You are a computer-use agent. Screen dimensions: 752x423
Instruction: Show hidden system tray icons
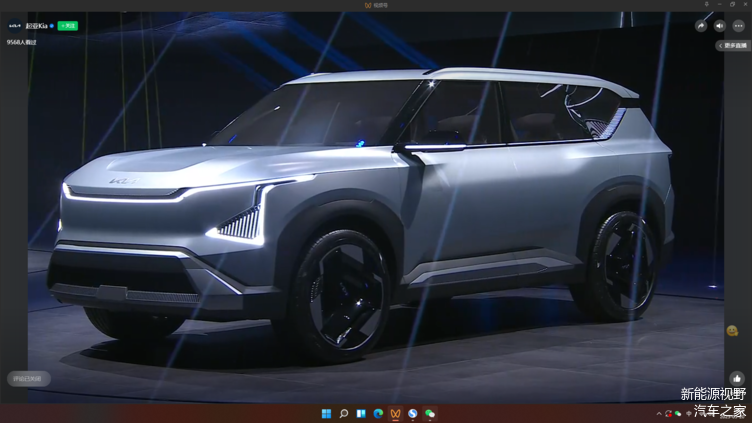[659, 413]
